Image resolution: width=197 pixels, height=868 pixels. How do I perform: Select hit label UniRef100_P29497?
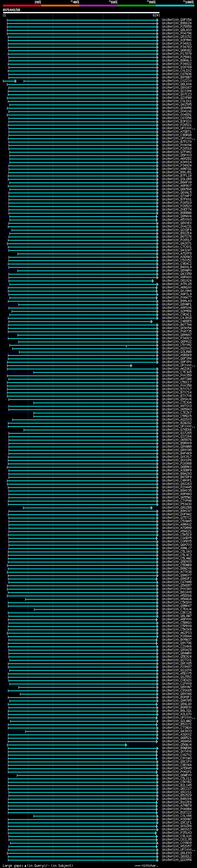tap(176, 667)
